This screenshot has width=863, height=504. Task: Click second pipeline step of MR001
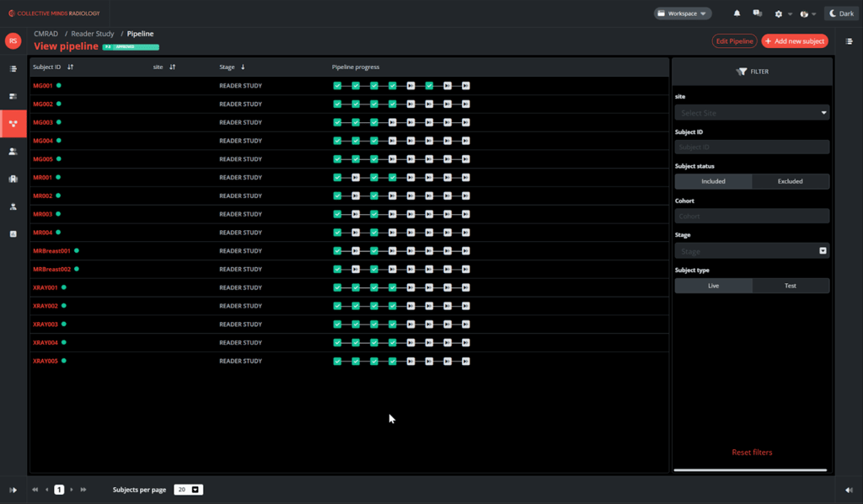tap(356, 177)
